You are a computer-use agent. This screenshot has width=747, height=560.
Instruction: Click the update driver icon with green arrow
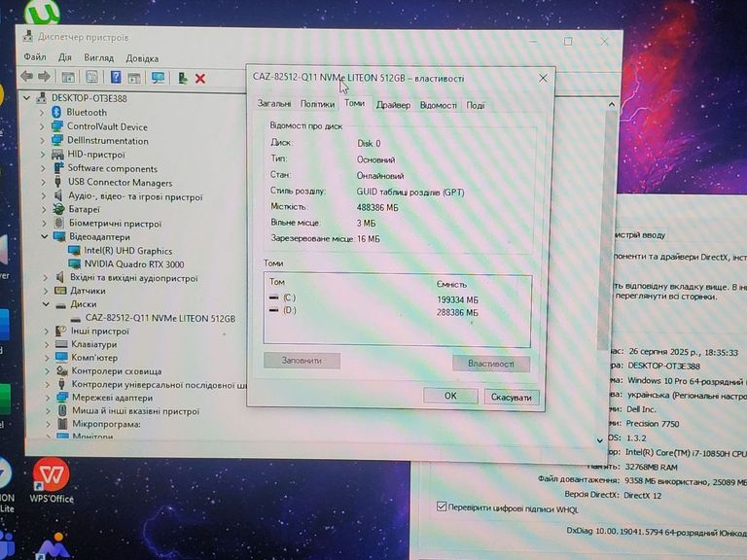pyautogui.click(x=182, y=78)
